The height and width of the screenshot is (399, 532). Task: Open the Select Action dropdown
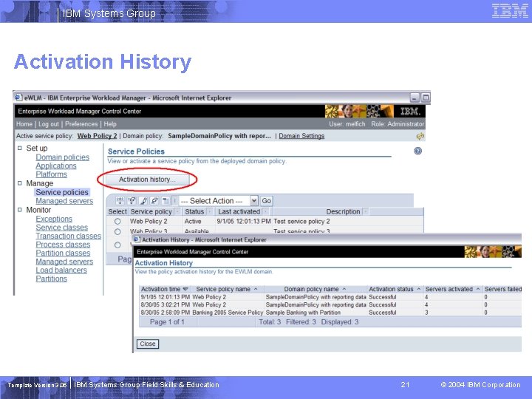pyautogui.click(x=253, y=201)
